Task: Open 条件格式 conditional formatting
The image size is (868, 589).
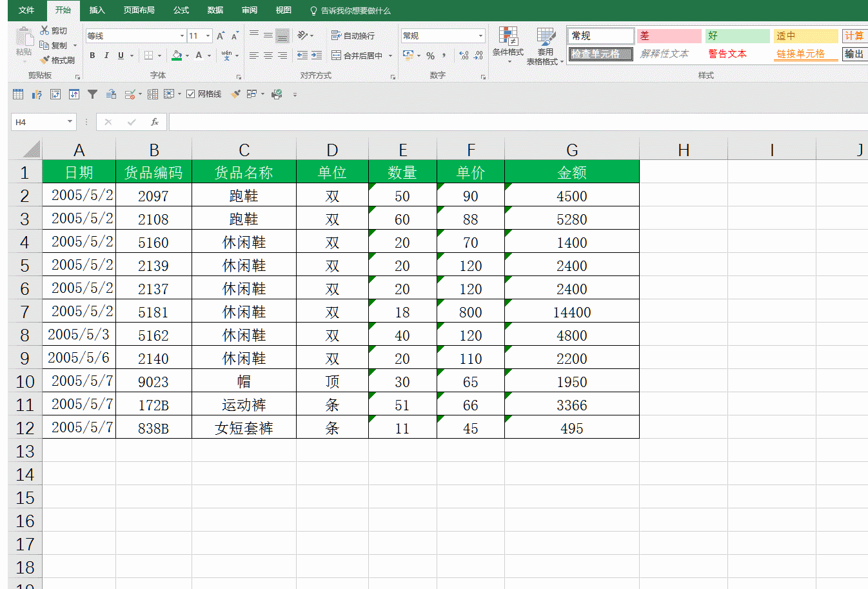Action: click(x=508, y=44)
